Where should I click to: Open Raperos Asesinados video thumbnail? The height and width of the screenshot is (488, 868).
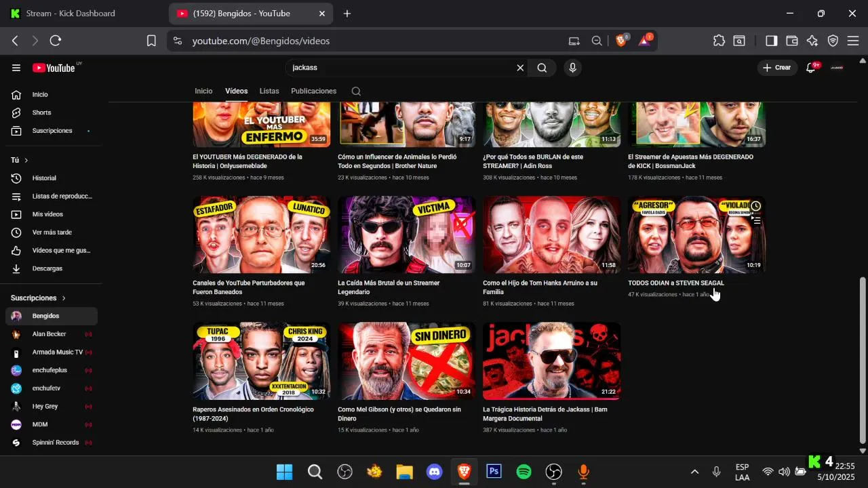point(262,361)
